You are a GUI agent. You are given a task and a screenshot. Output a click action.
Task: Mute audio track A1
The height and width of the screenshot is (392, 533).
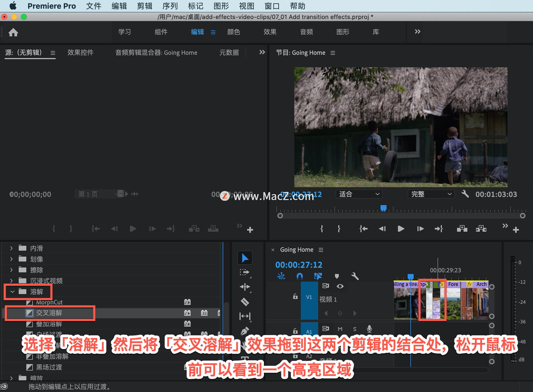click(x=340, y=329)
